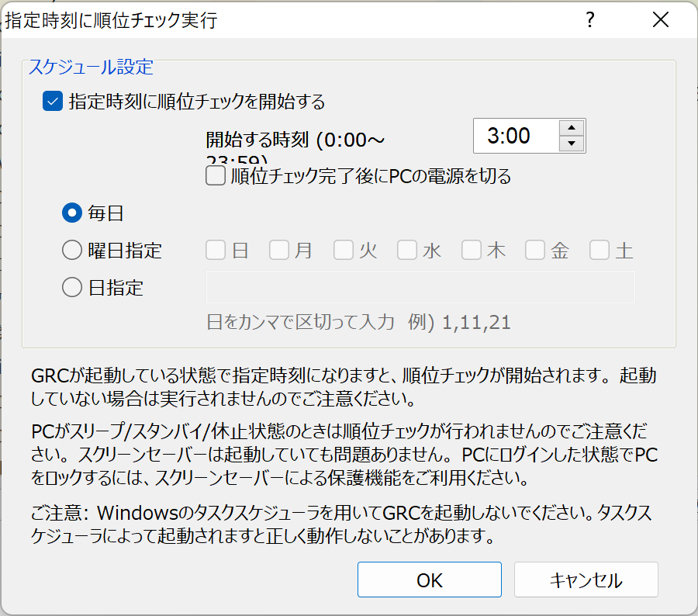Check the 土 (Saturday) day checkbox

click(598, 250)
